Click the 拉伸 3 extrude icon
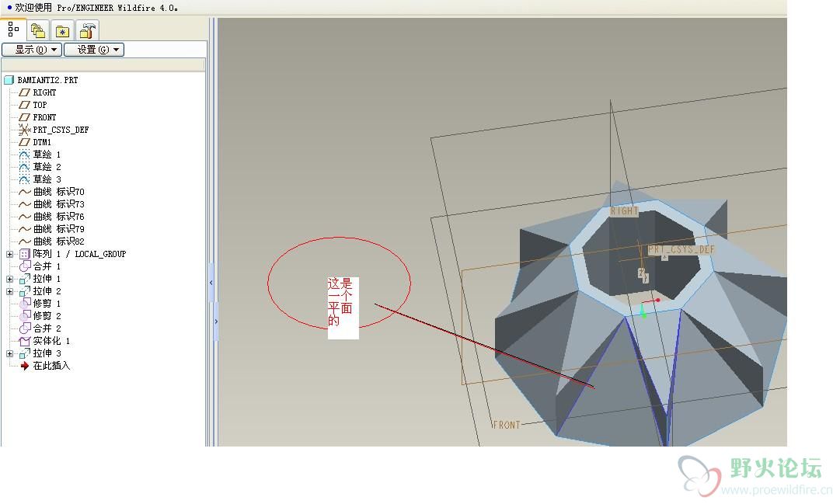The width and height of the screenshot is (840, 504). click(x=25, y=353)
